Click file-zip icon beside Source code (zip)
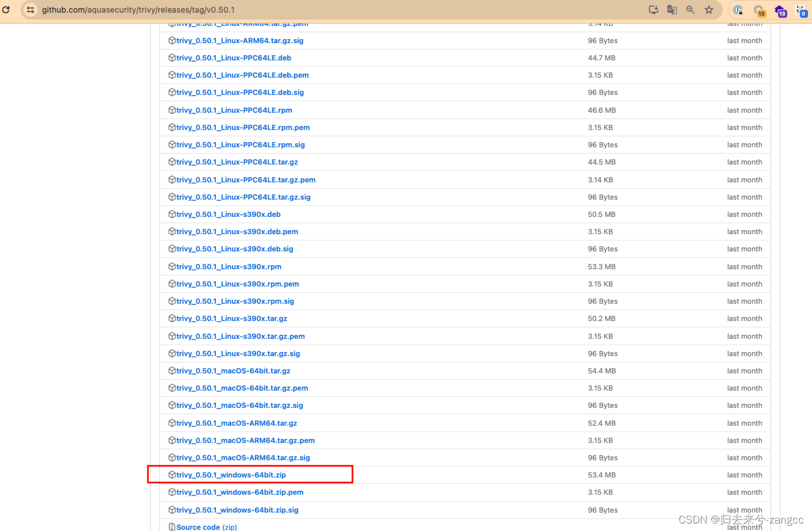This screenshot has height=531, width=812. coord(172,527)
